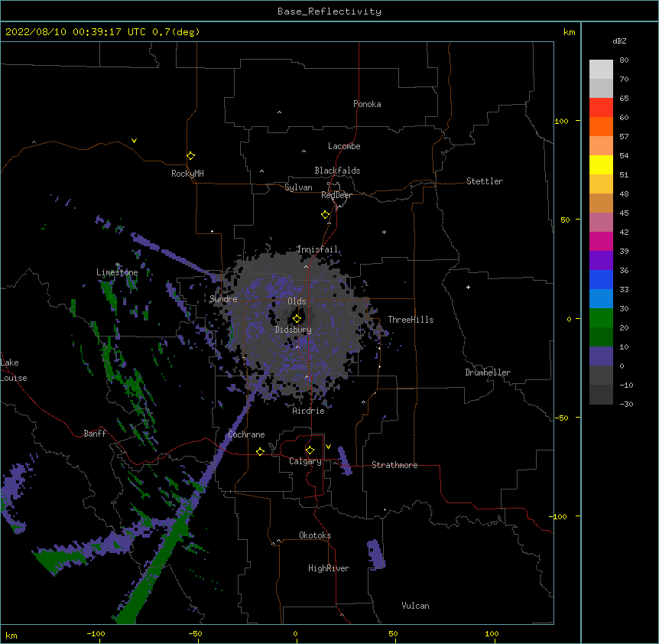The image size is (659, 644).
Task: Click the Base_Reflectivity title text
Action: (329, 11)
